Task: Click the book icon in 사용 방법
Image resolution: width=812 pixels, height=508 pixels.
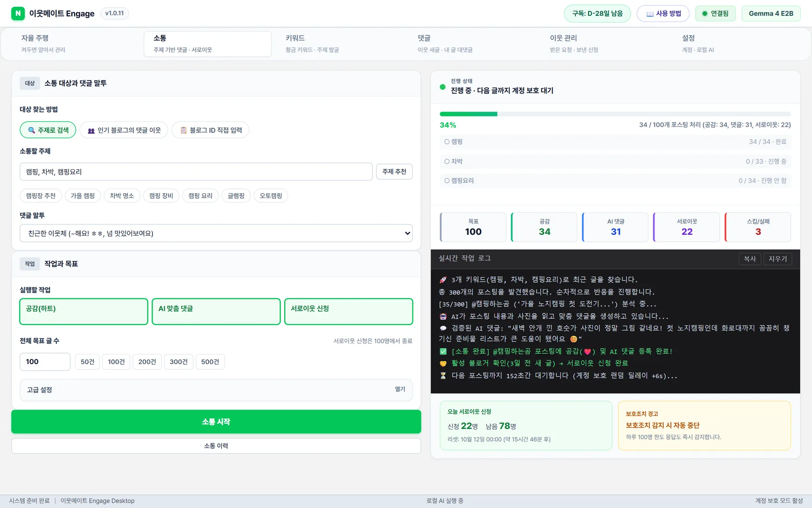Action: pos(650,14)
